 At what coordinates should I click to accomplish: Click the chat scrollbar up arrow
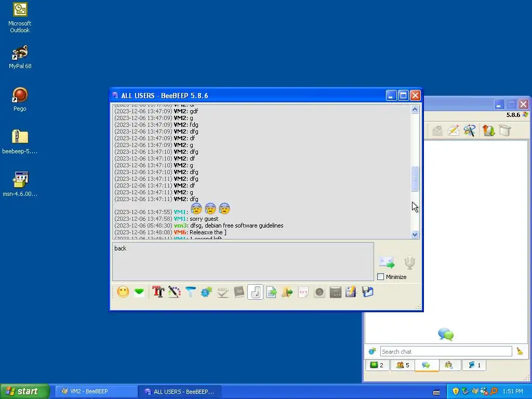415,109
